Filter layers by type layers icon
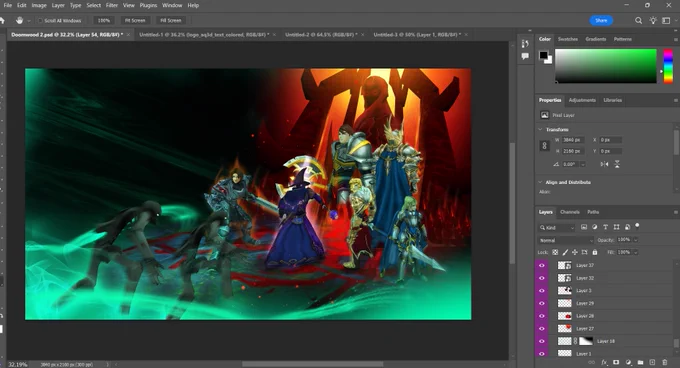 [605, 227]
